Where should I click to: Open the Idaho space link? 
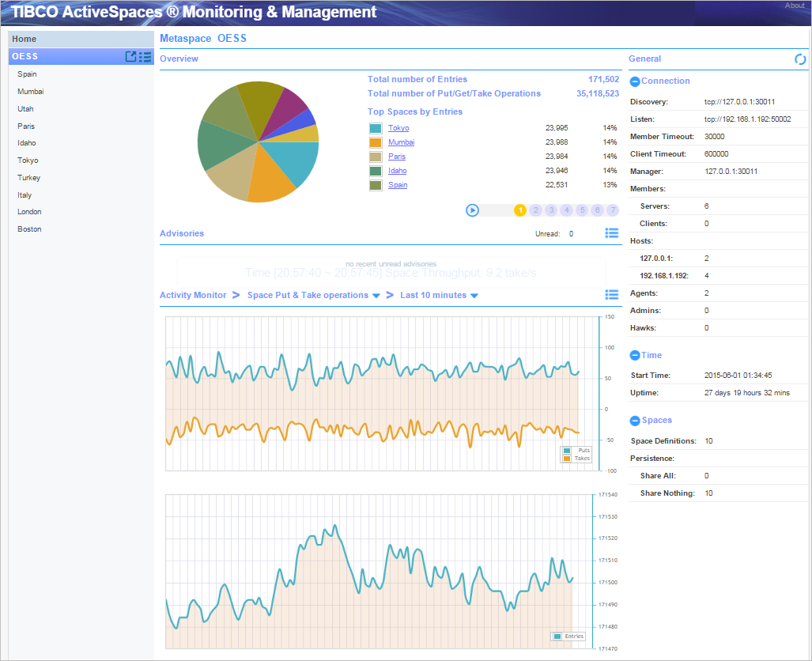(397, 170)
